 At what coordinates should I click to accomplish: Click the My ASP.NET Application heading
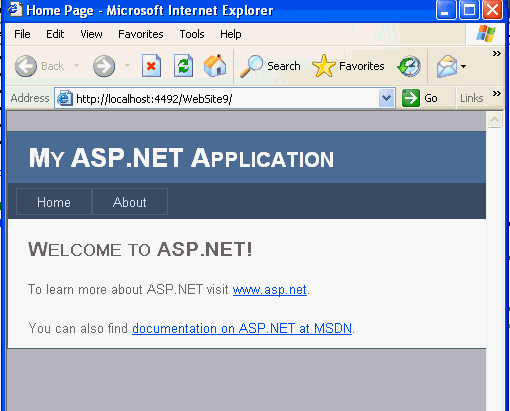point(181,158)
